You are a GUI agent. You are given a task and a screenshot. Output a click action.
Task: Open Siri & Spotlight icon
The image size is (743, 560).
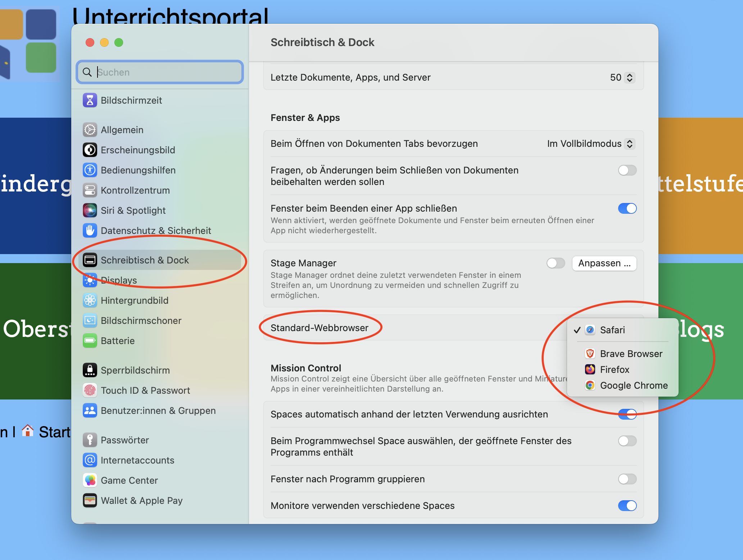(90, 211)
